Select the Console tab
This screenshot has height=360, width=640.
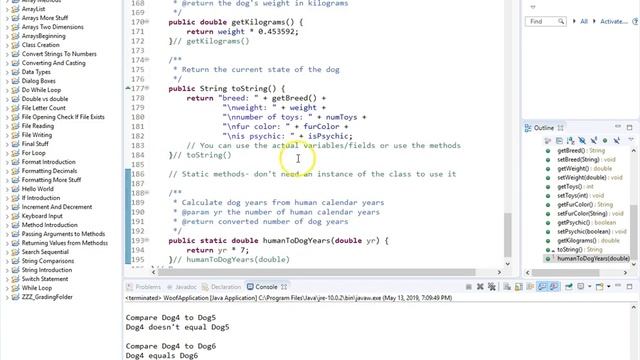click(x=262, y=287)
